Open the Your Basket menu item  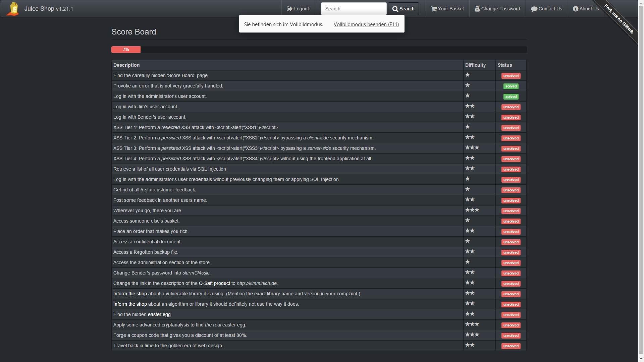(450, 9)
